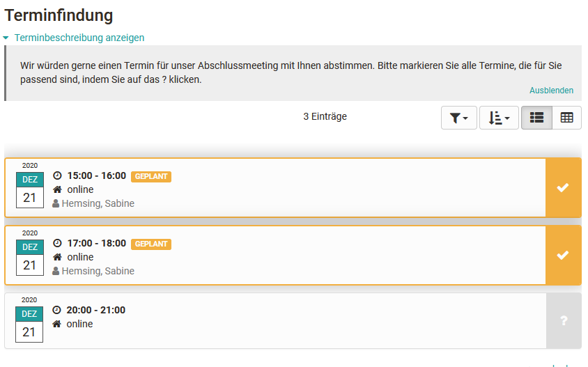Click the GEPLANT badge on 15:00 appointment
Image resolution: width=588 pixels, height=367 pixels.
click(151, 177)
